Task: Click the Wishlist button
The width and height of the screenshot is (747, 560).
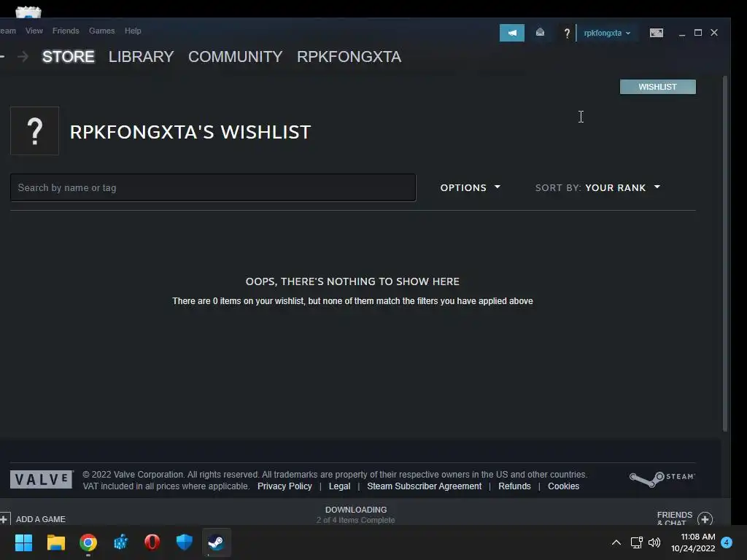Action: point(657,87)
